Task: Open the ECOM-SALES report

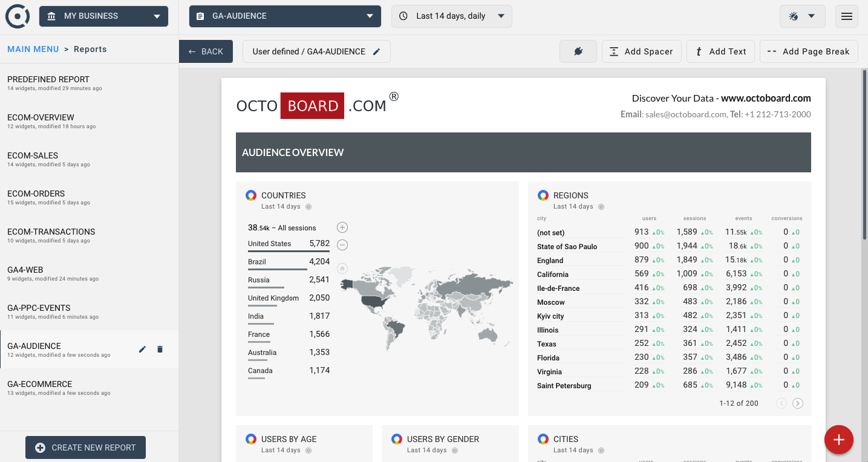Action: click(89, 160)
